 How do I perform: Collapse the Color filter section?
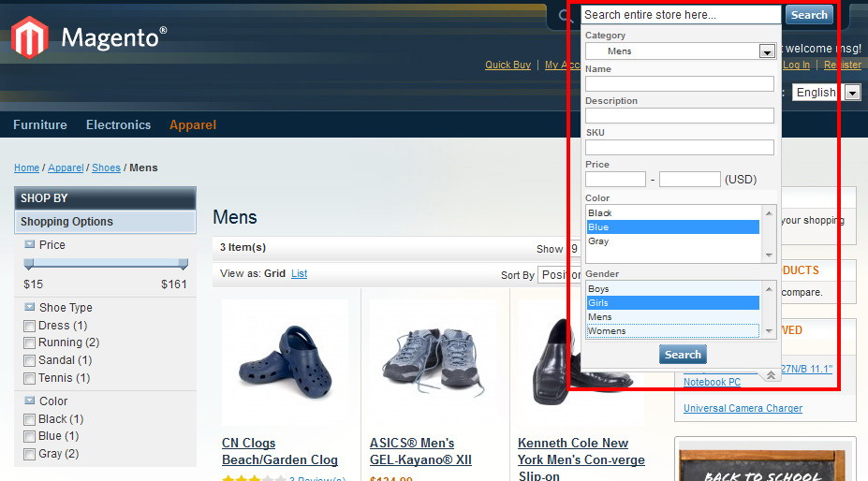(30, 401)
